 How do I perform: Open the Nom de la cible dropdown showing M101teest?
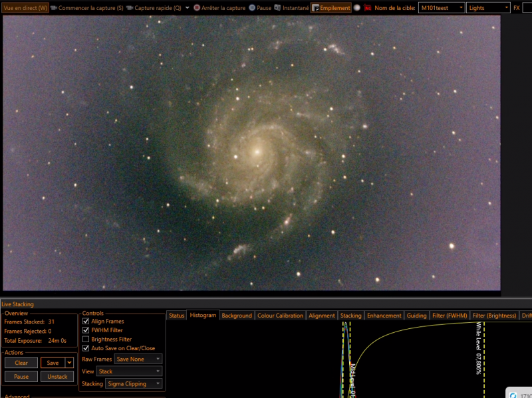(x=442, y=8)
